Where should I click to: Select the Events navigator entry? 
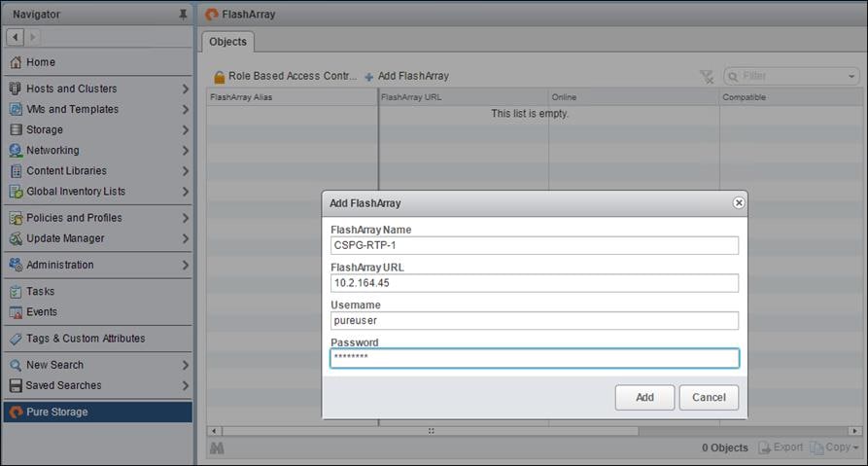tap(97, 312)
